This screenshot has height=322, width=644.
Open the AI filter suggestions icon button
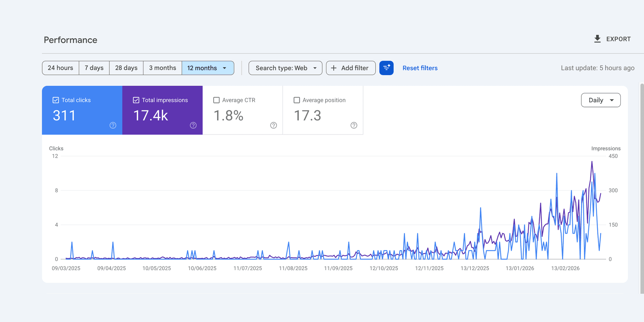point(386,68)
